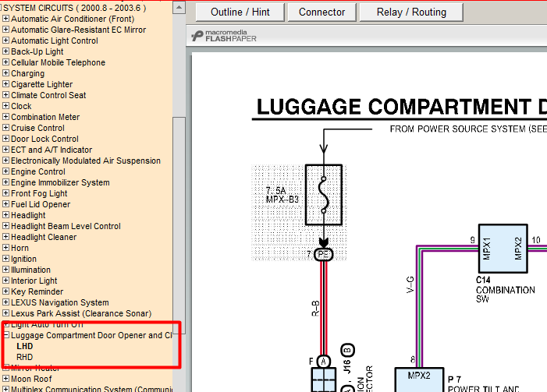This screenshot has width=547, height=392.
Task: Select Luggage Compartment Door Opener label
Action: 91,335
